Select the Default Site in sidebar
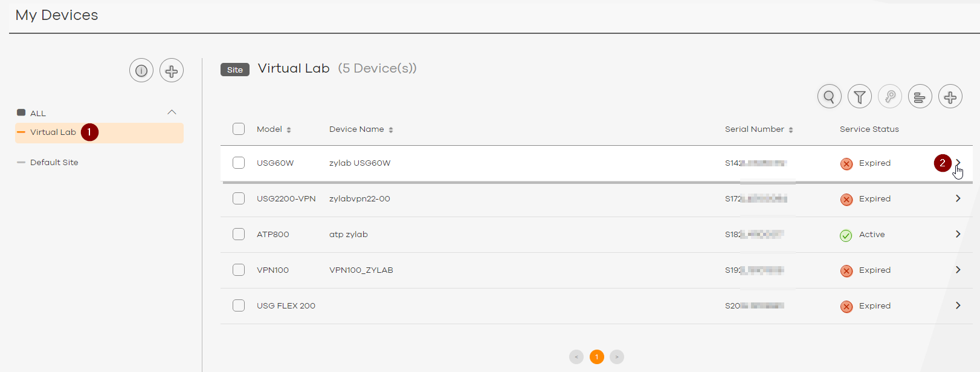 click(x=54, y=162)
